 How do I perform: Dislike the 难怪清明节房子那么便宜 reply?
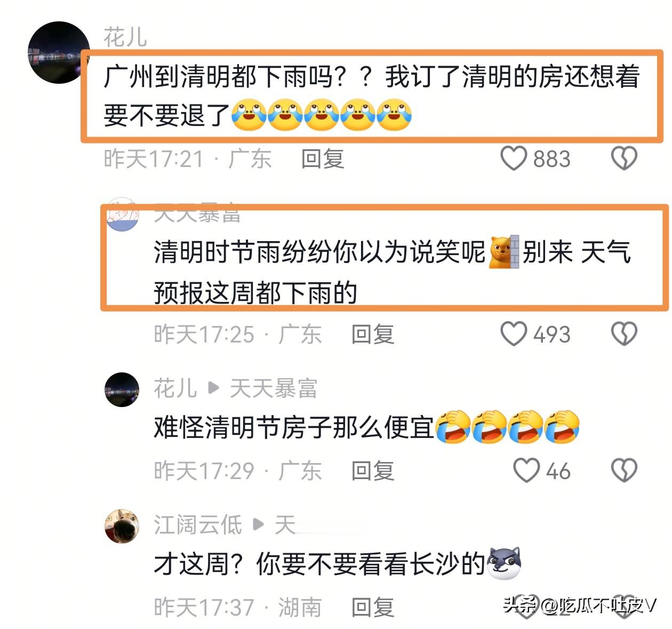pyautogui.click(x=624, y=471)
